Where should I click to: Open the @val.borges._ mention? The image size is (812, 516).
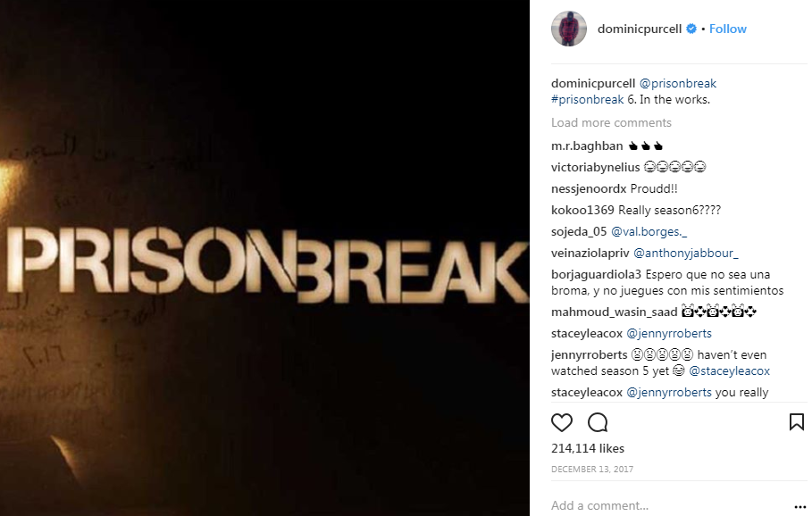tap(649, 231)
